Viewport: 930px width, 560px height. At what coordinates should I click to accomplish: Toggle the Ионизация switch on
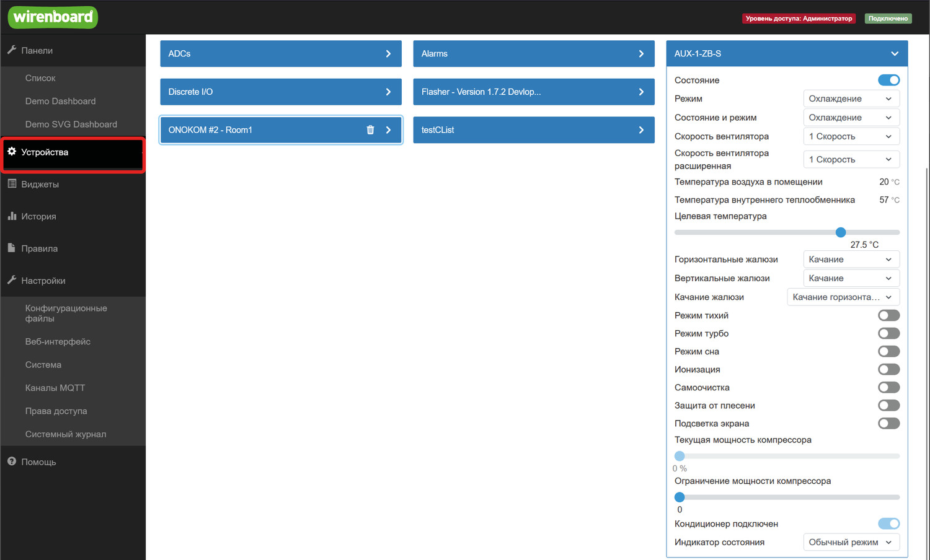pos(888,369)
